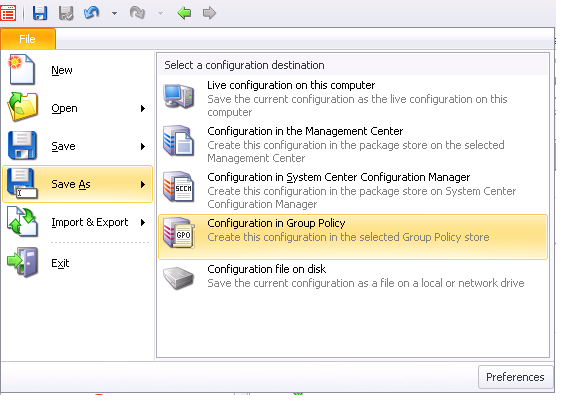Image resolution: width=563 pixels, height=407 pixels.
Task: Click the Save floppy disk menu icon
Action: (x=22, y=146)
